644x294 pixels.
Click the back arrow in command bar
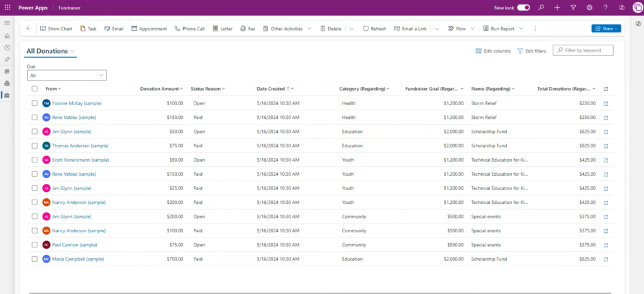coord(28,28)
